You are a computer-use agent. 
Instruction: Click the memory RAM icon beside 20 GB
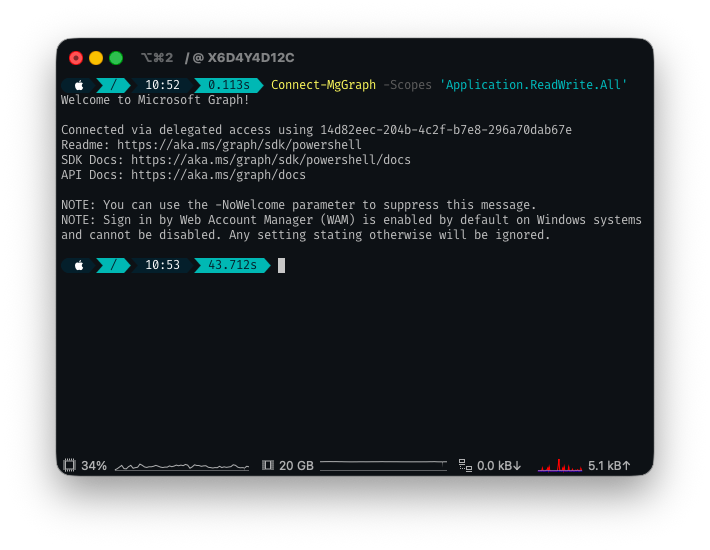coord(267,465)
